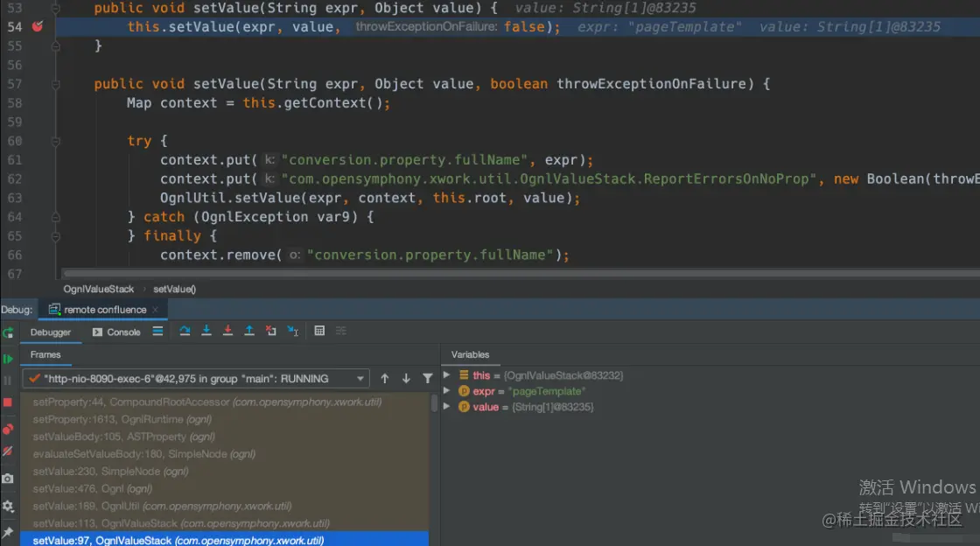This screenshot has width=980, height=546.
Task: Open the Evaluate Expression calculator icon
Action: pos(319,331)
